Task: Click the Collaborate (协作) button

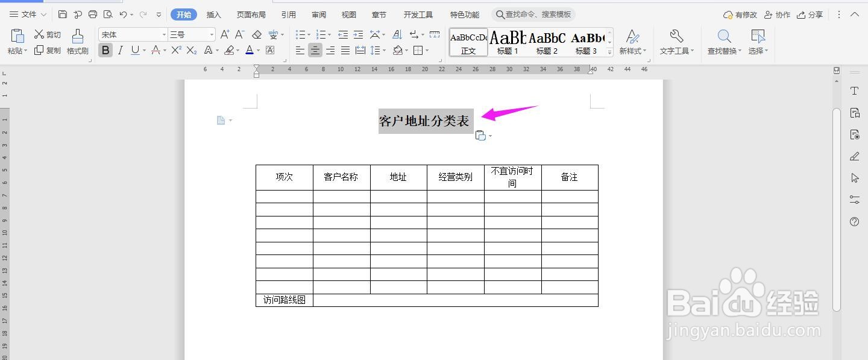Action: 777,14
